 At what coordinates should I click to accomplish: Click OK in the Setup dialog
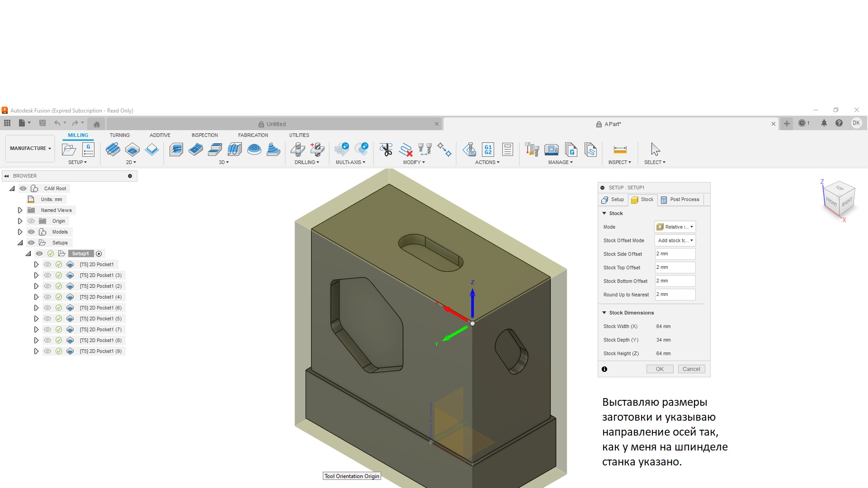tap(660, 369)
